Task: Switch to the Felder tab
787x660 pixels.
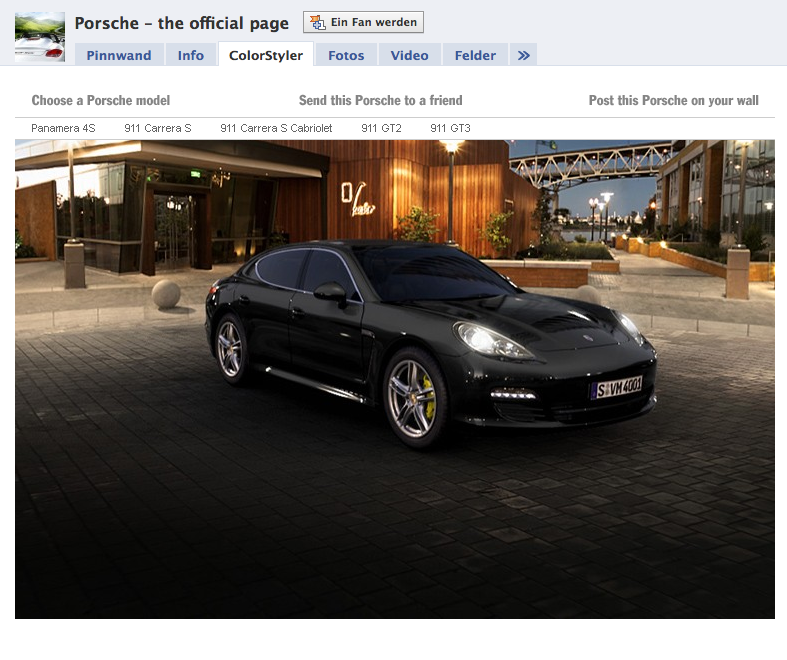Action: coord(475,55)
